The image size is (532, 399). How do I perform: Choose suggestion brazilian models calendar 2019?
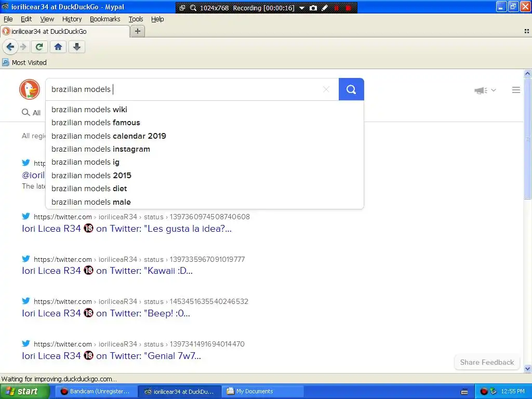pos(205,136)
